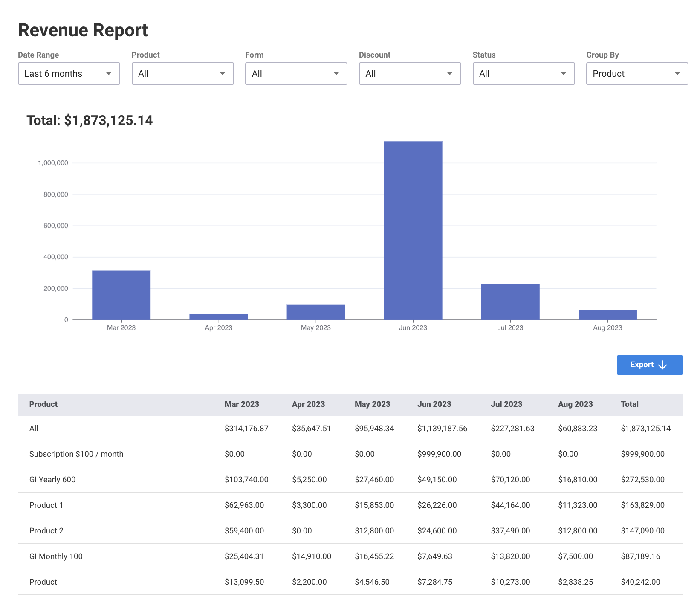
Task: Click the Jul 2023 bar in the chart
Action: (510, 302)
